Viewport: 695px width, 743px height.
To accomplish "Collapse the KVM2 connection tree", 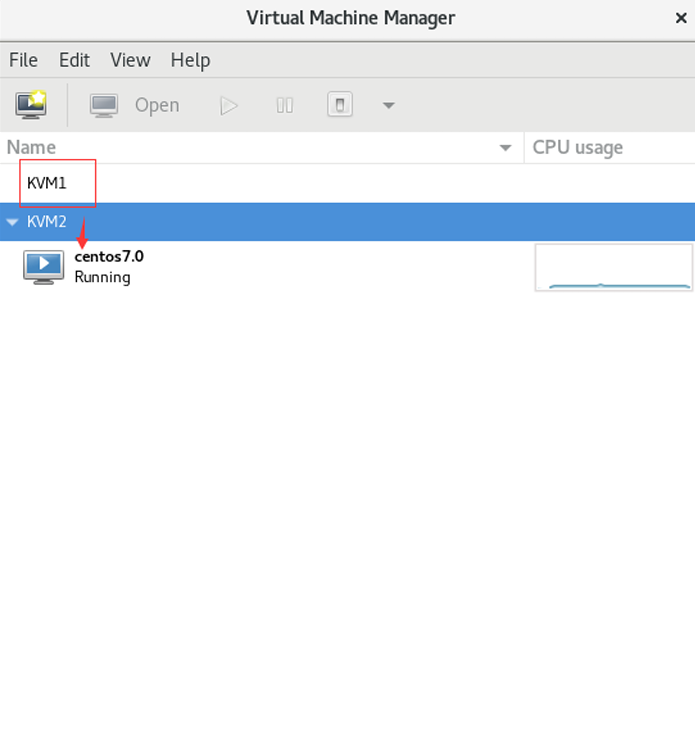I will click(x=12, y=222).
